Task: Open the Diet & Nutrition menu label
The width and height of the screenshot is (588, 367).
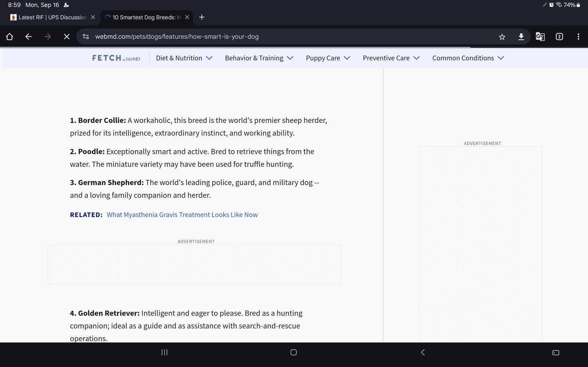Action: pyautogui.click(x=179, y=58)
